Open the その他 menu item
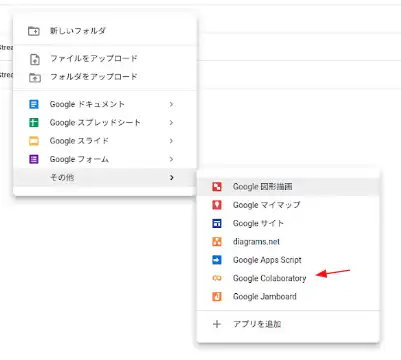 (x=105, y=177)
